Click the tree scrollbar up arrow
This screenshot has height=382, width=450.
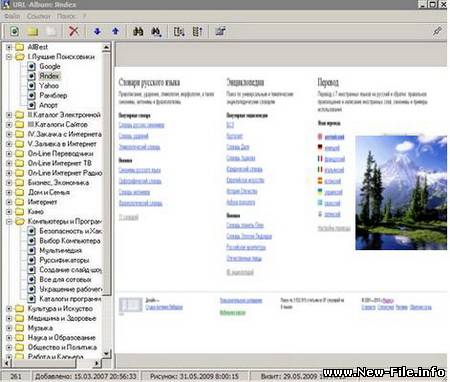[106, 47]
